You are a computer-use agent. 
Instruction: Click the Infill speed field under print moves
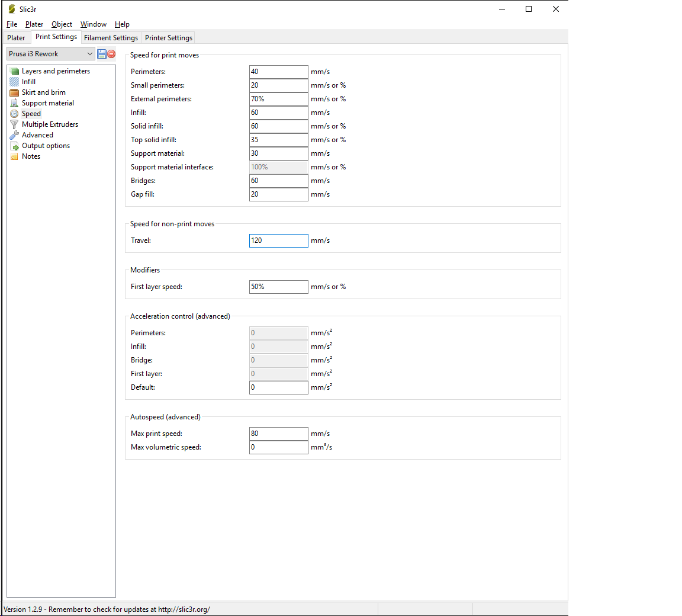[278, 113]
